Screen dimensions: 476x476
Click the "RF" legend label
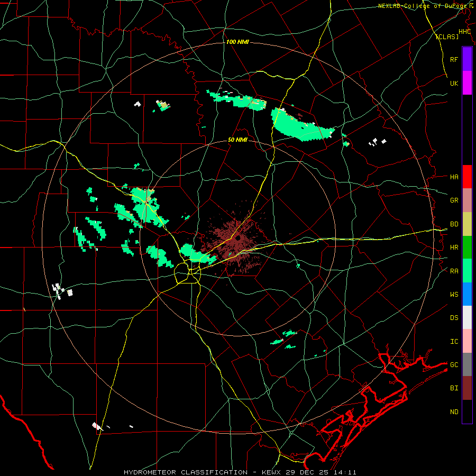454,59
